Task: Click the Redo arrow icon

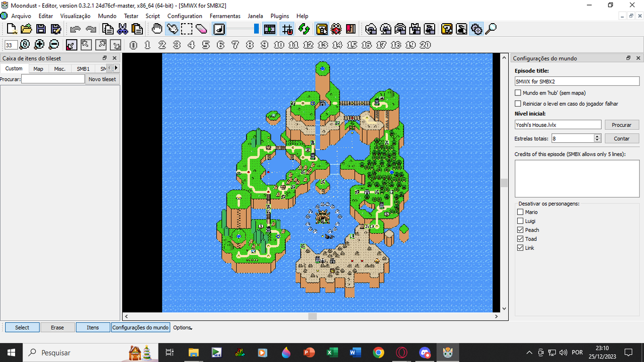Action: tap(91, 29)
